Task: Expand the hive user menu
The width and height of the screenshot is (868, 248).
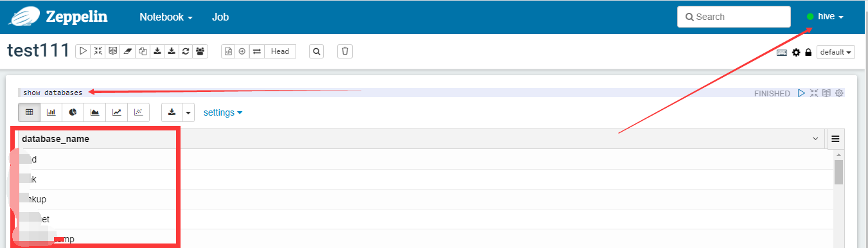Action: (826, 17)
